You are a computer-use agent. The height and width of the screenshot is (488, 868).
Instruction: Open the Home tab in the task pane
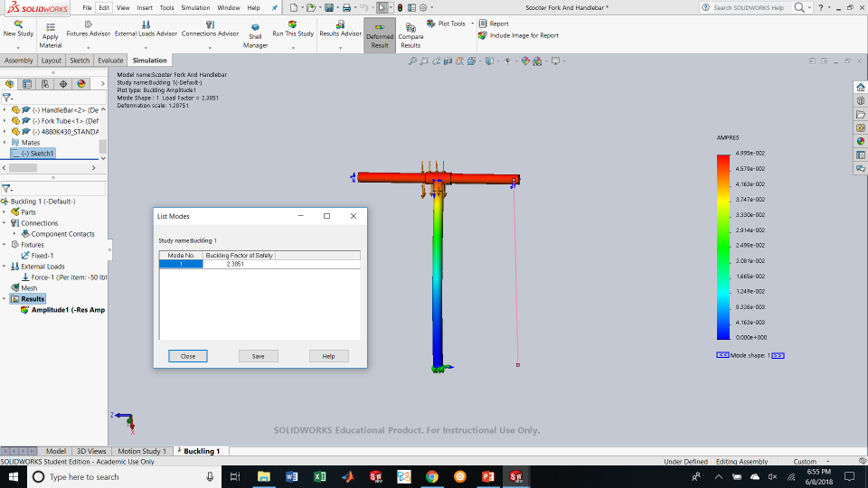(860, 88)
